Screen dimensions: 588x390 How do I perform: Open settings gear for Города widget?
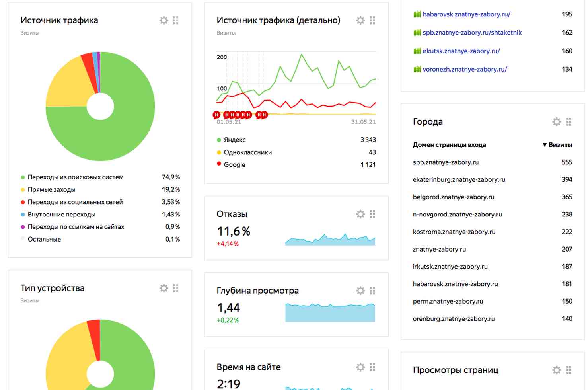point(556,121)
